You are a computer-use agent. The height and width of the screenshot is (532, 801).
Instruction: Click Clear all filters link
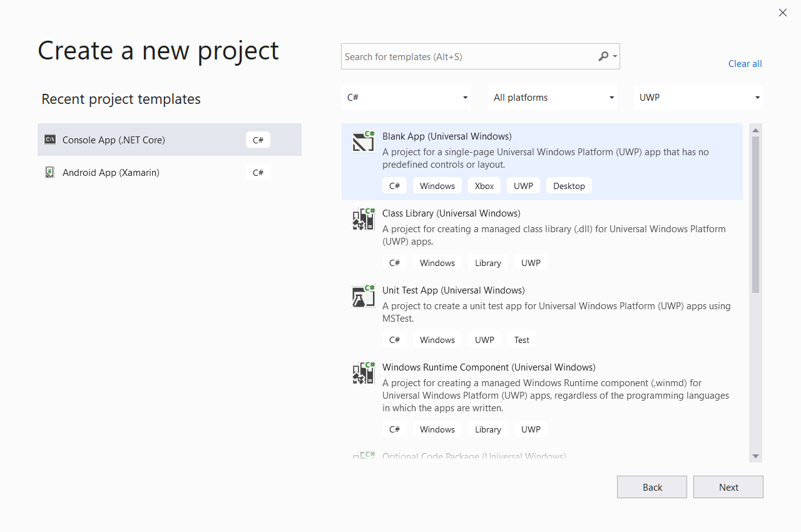click(x=745, y=64)
